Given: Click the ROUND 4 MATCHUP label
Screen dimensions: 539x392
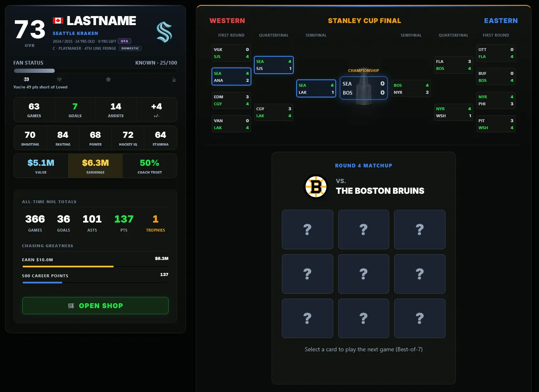Looking at the screenshot, I should click(364, 166).
